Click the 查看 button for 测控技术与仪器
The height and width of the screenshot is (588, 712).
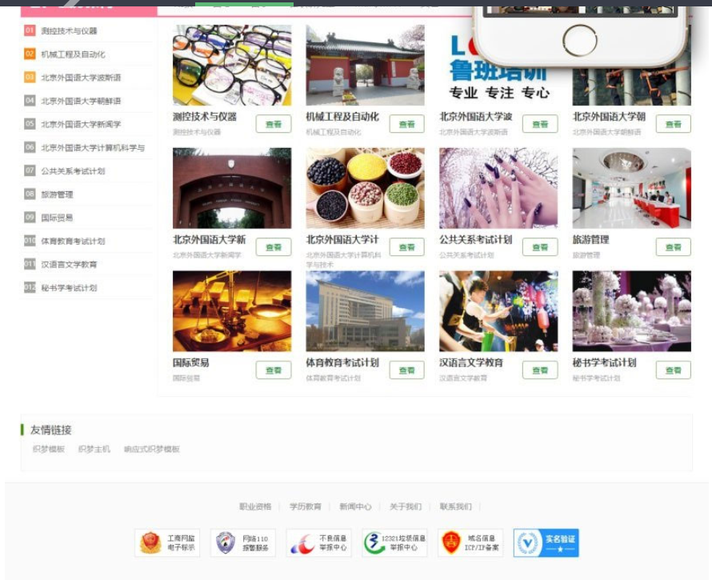click(x=274, y=125)
